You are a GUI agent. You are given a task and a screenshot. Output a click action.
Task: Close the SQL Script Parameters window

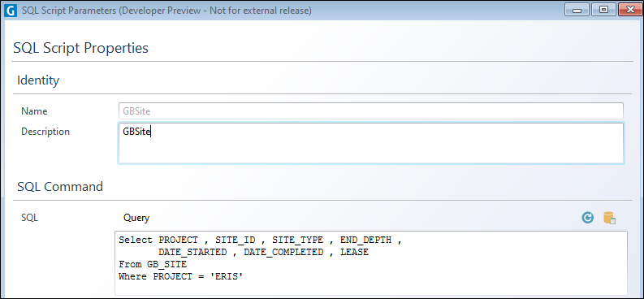click(x=629, y=10)
